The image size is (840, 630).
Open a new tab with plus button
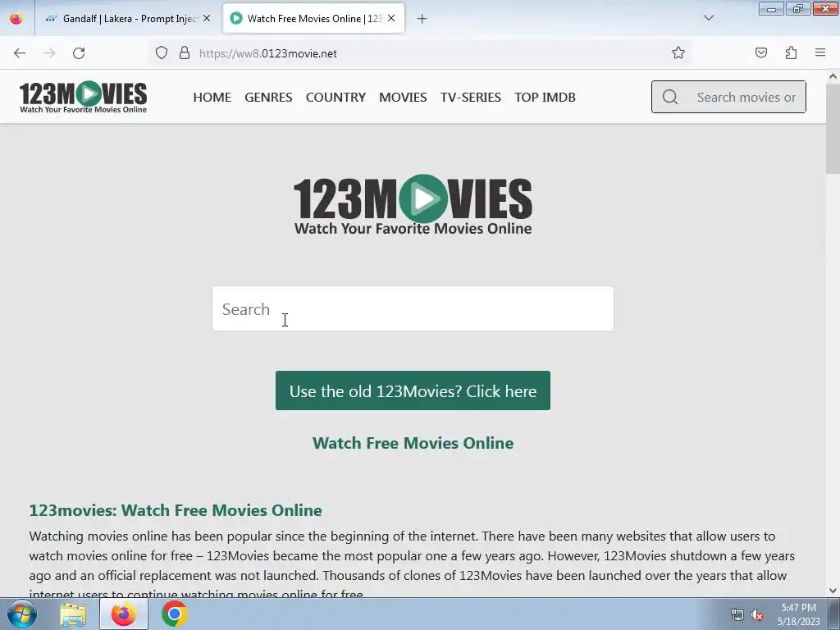422,19
